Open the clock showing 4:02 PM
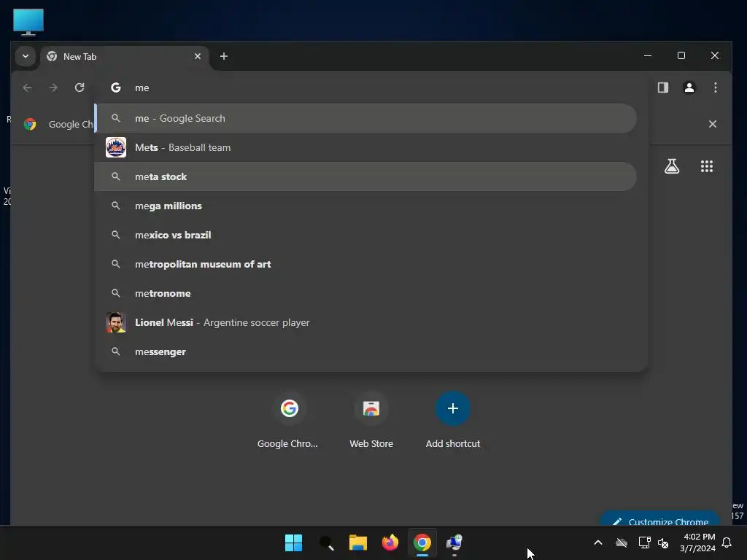The width and height of the screenshot is (747, 560). [x=698, y=542]
